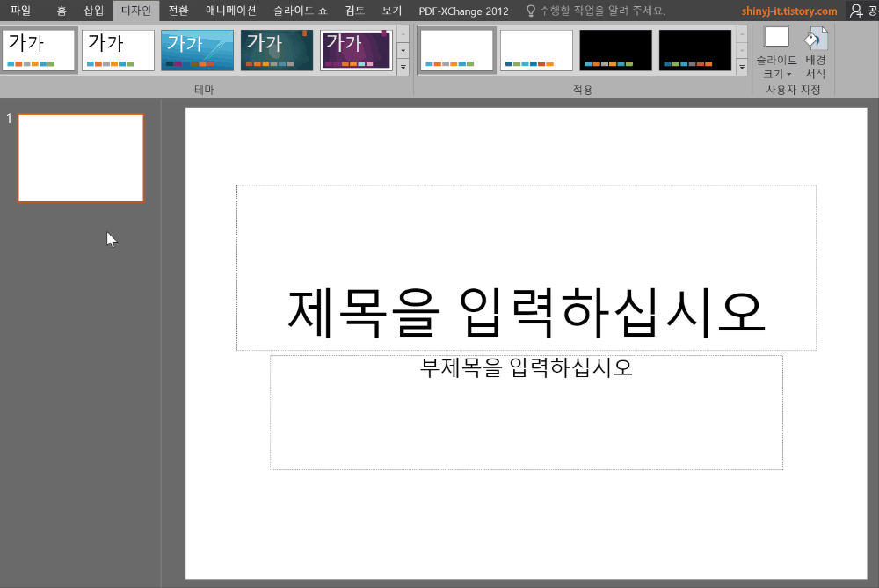Select the second white variant

[536, 50]
